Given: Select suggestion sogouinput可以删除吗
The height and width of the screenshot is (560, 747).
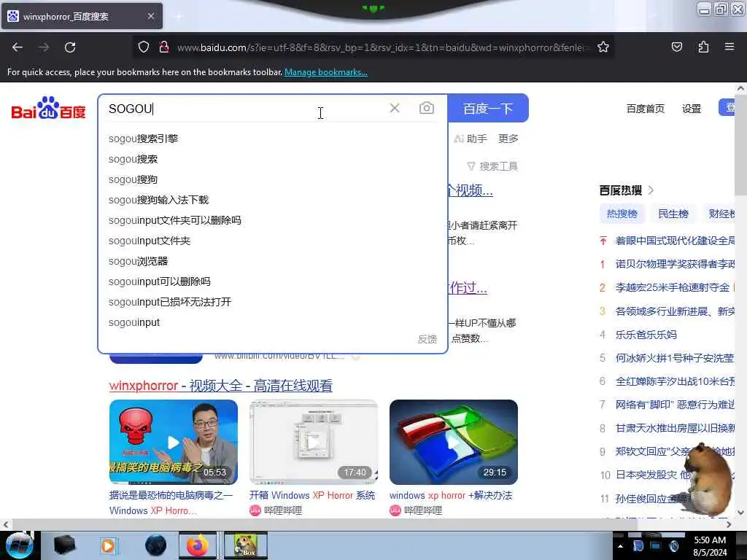Looking at the screenshot, I should (159, 281).
